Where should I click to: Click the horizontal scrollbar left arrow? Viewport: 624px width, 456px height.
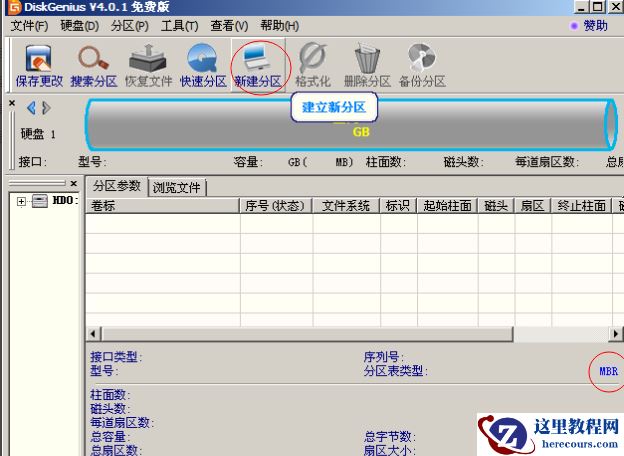click(93, 334)
